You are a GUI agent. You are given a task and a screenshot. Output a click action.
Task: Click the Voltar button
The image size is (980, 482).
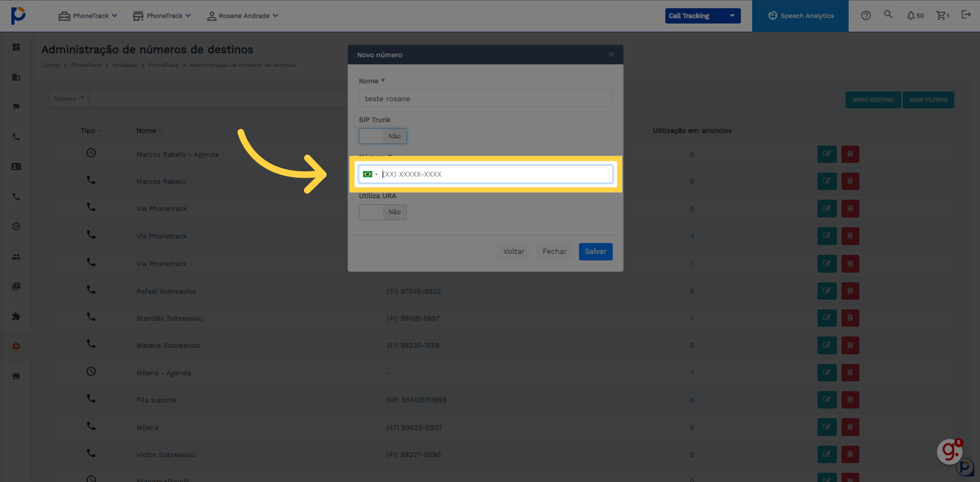(513, 251)
